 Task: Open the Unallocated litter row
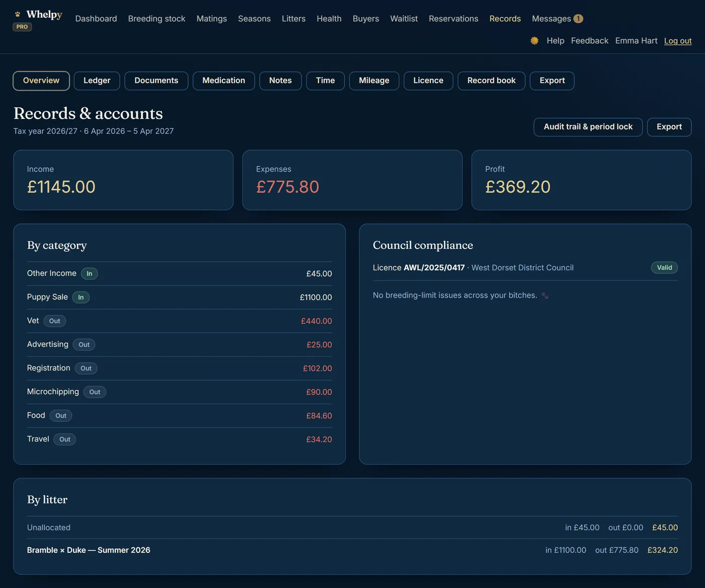point(352,528)
